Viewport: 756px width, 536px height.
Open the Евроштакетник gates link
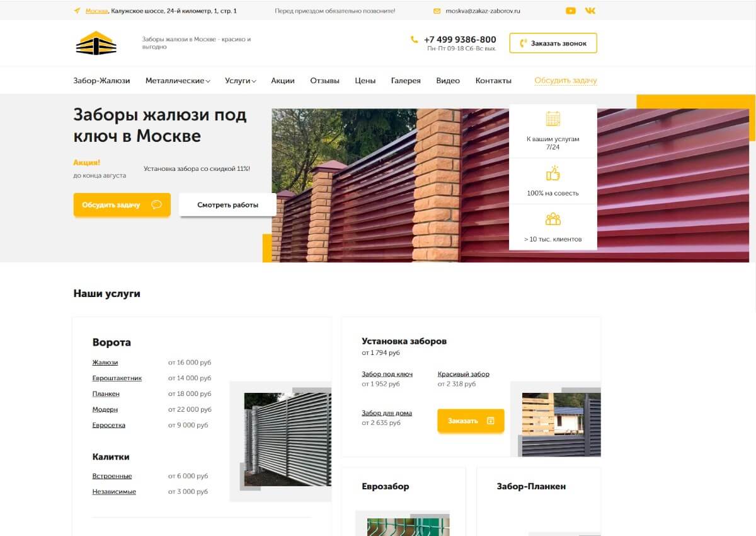point(117,378)
